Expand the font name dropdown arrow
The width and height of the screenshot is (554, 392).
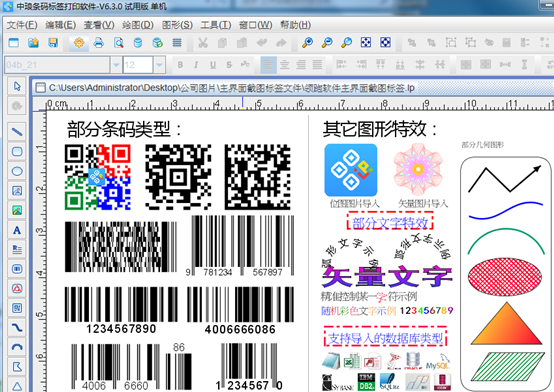(116, 65)
